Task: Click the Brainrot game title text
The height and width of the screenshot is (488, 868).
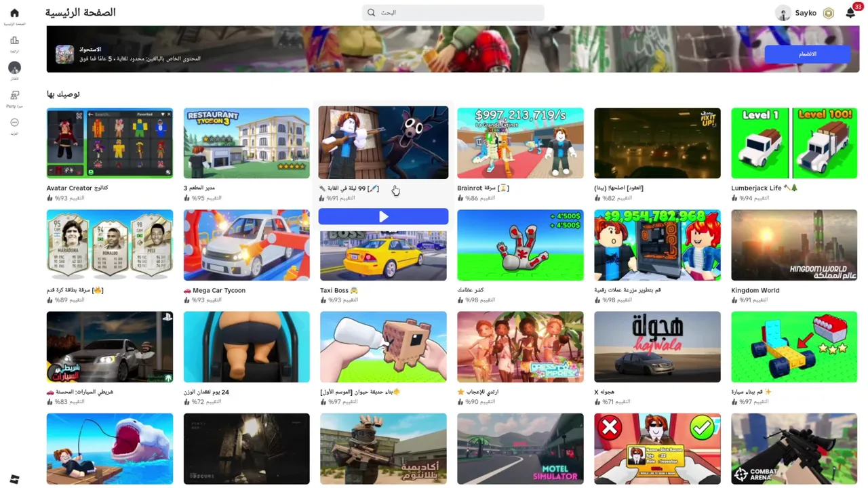Action: coord(483,188)
